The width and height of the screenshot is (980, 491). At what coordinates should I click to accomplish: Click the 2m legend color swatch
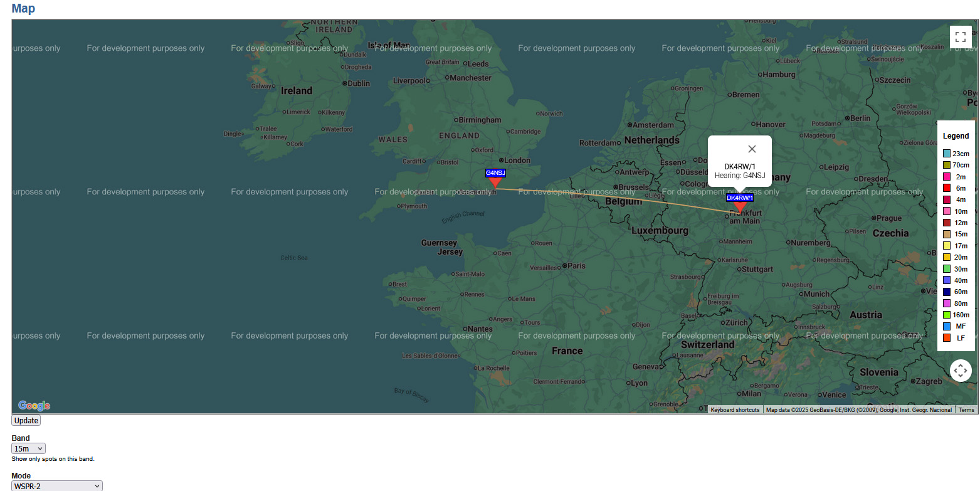click(x=947, y=177)
